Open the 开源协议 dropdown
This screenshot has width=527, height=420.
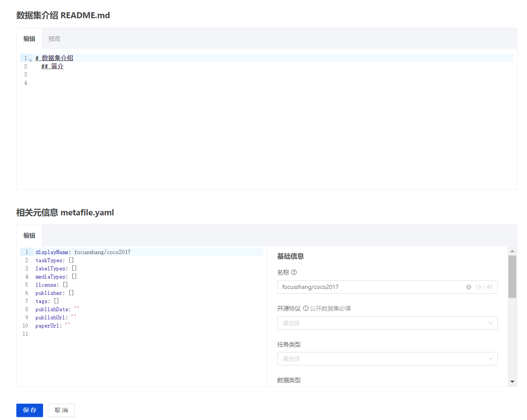pos(387,323)
